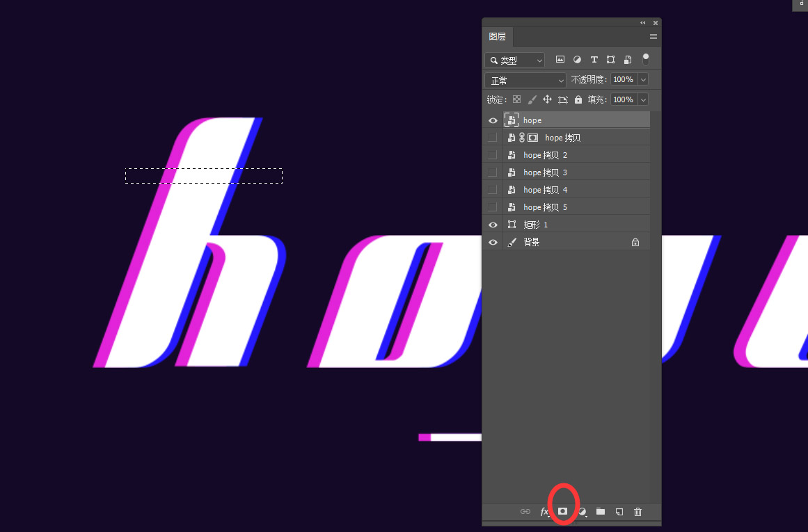Filter layers by shape layer type
808x532 pixels.
pos(610,60)
